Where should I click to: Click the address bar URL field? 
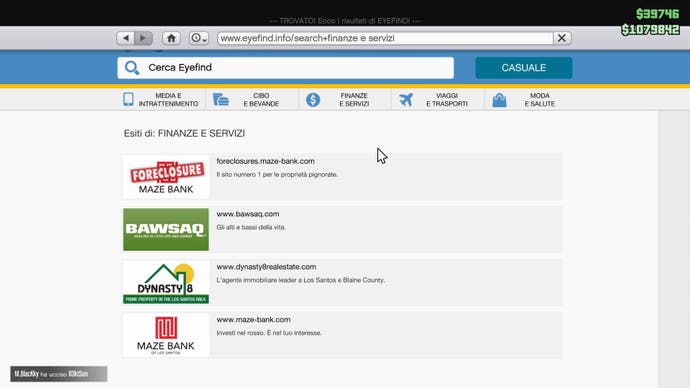pyautogui.click(x=385, y=38)
